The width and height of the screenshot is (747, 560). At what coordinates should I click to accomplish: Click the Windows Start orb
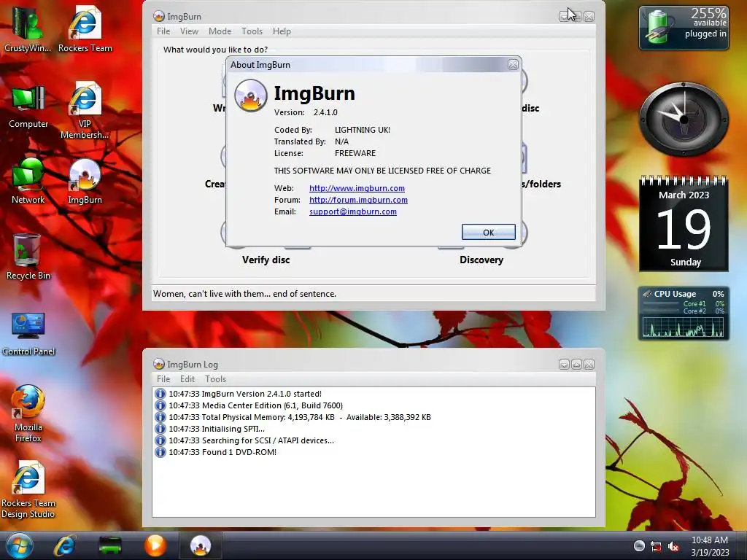(x=20, y=545)
